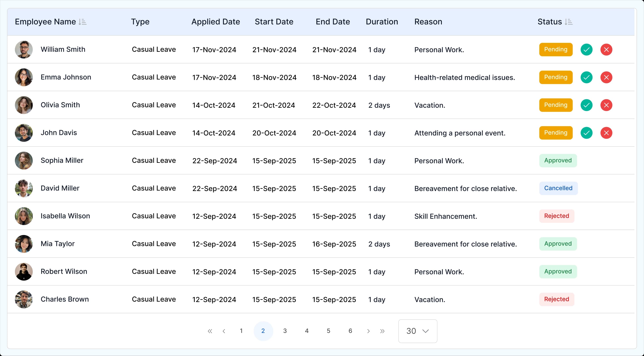Approve Emma Johnson's leave request
Image resolution: width=644 pixels, height=356 pixels.
(587, 77)
